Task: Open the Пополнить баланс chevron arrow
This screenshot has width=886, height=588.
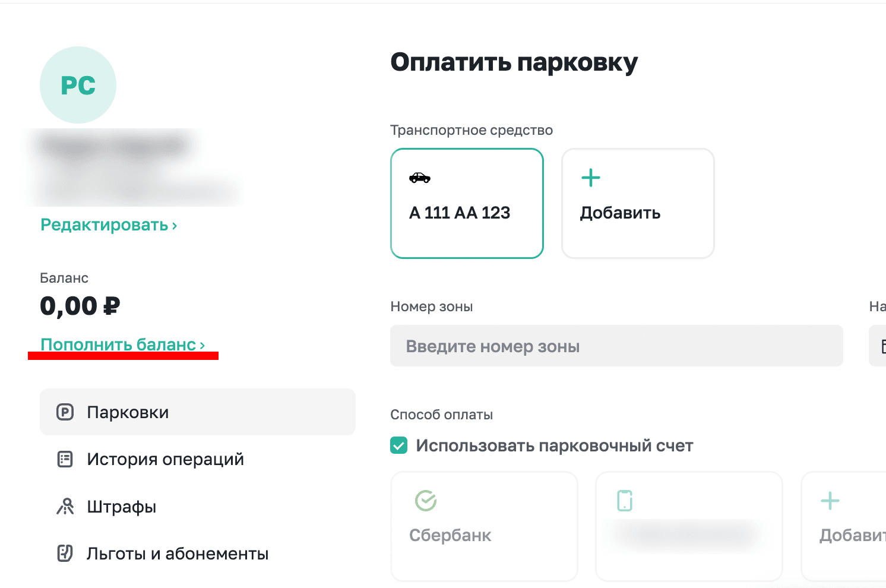Action: point(202,344)
